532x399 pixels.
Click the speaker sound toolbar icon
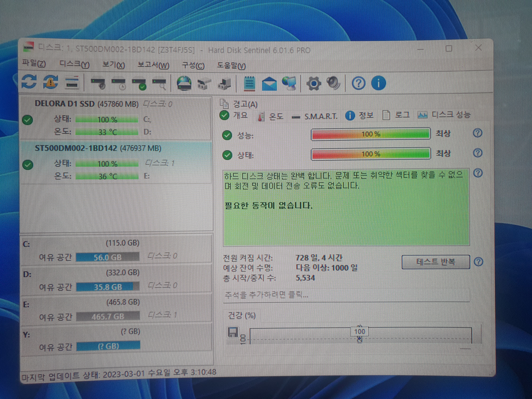[x=334, y=83]
